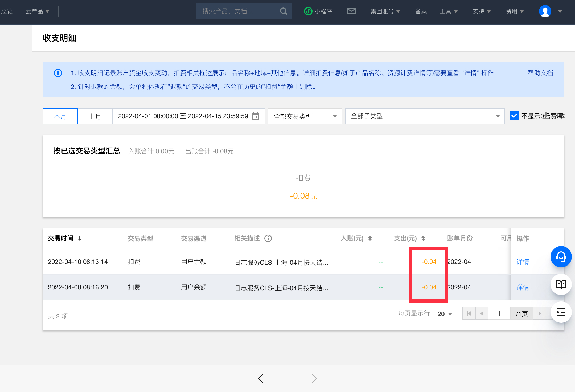
Task: Uncheck the 不显示0元 checkbox
Action: pyautogui.click(x=514, y=116)
